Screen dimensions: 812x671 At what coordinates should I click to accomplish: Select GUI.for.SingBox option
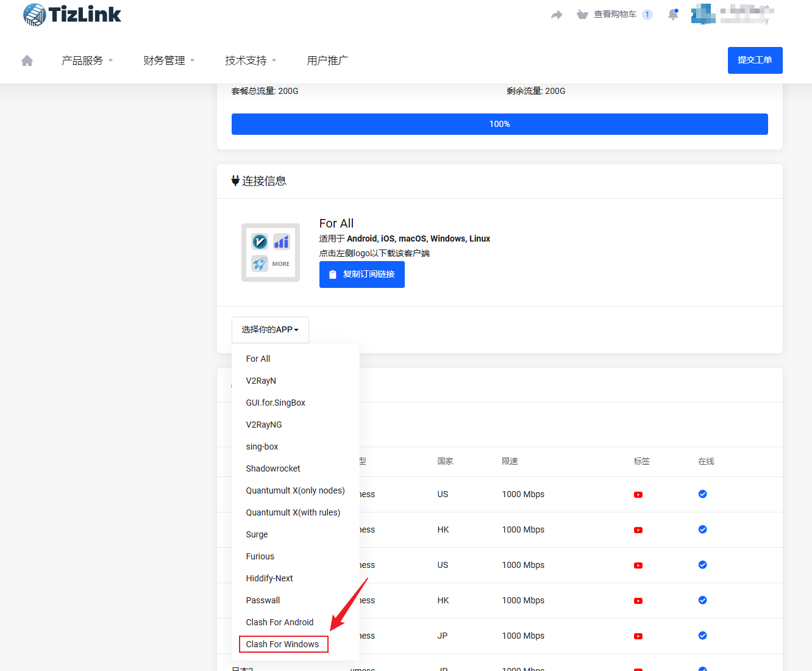pos(296,403)
